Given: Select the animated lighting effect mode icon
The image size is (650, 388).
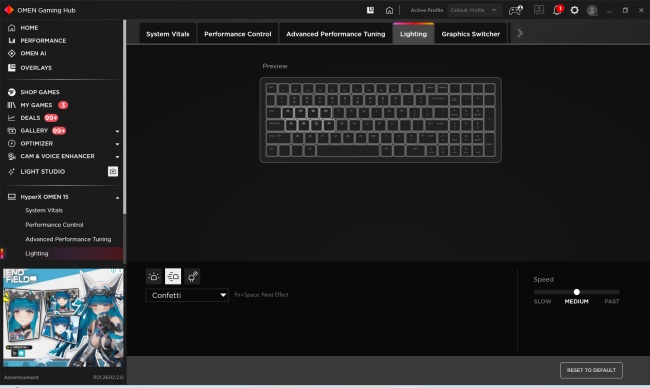Looking at the screenshot, I should click(173, 276).
